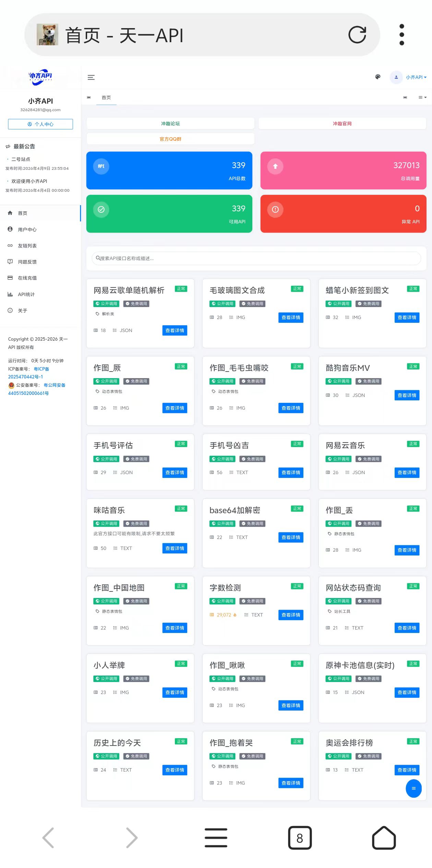
Task: View details for 网易云歌单随机解析
Action: click(x=175, y=330)
